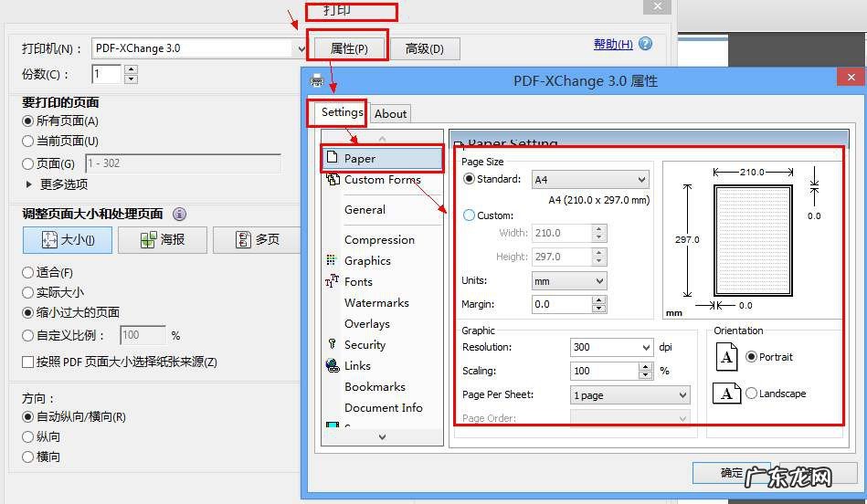Click the Security key icon
Image resolution: width=867 pixels, height=504 pixels.
332,343
